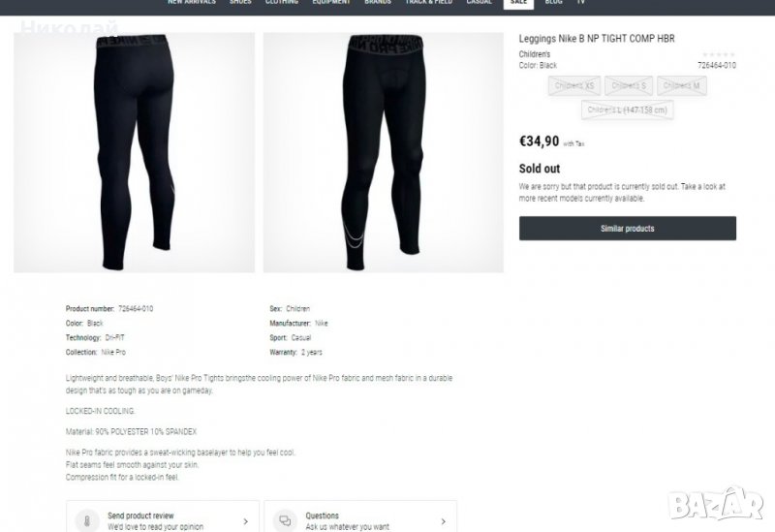Click the Bazar watermark logo

[715, 504]
